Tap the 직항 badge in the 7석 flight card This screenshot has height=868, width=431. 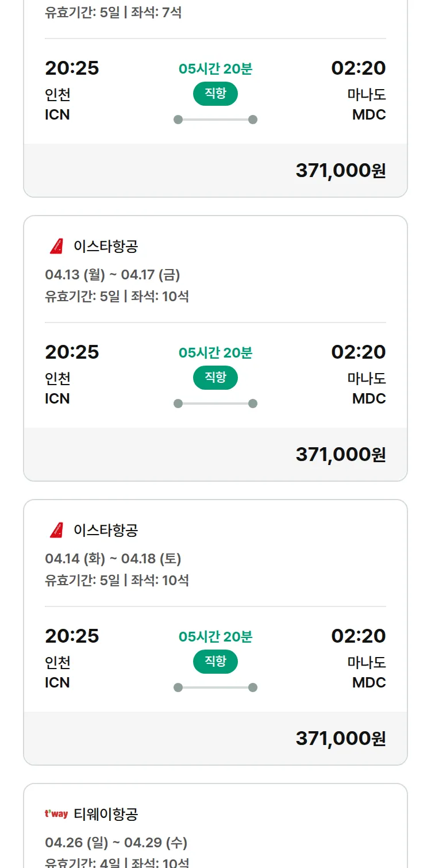pos(215,94)
